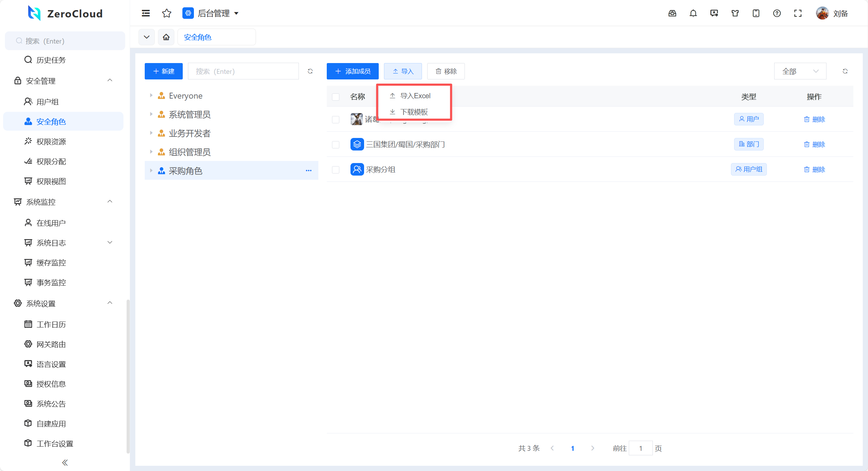Go to home via house icon
The image size is (868, 471).
point(166,37)
